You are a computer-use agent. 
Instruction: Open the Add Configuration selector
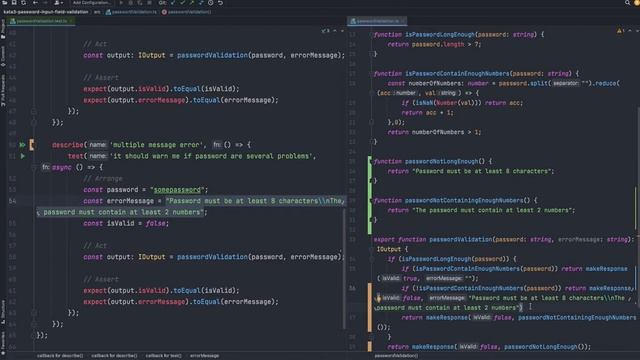tap(92, 2)
